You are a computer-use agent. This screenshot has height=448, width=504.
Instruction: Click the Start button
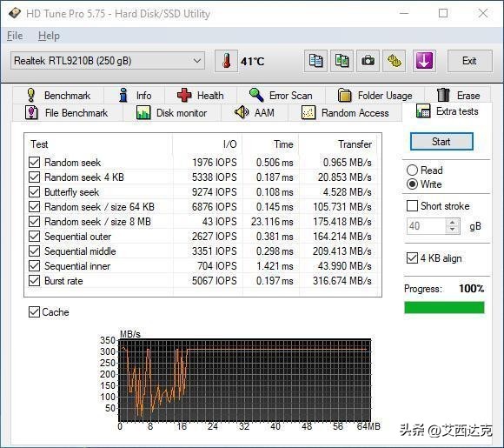point(441,141)
